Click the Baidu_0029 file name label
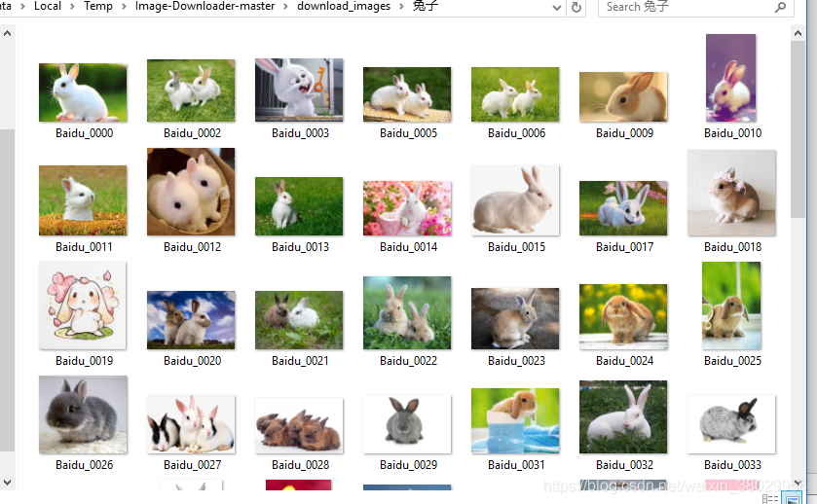The image size is (817, 504). (x=408, y=465)
